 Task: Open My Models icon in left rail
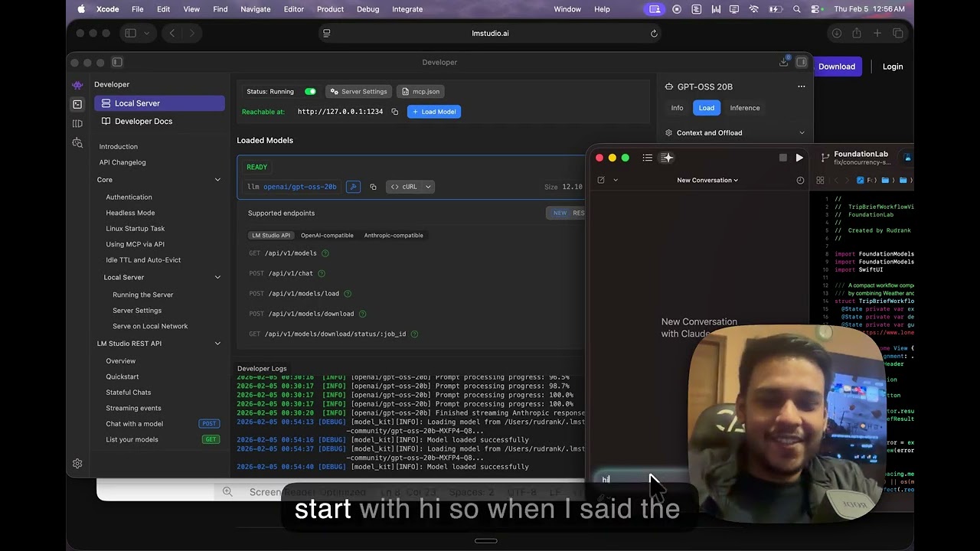[x=77, y=123]
